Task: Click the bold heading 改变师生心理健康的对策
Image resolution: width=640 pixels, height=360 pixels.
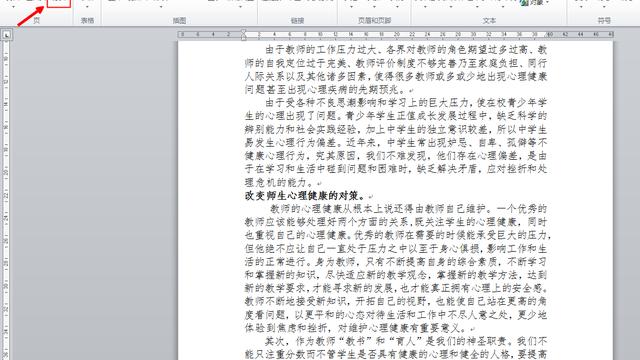Action: pos(304,196)
